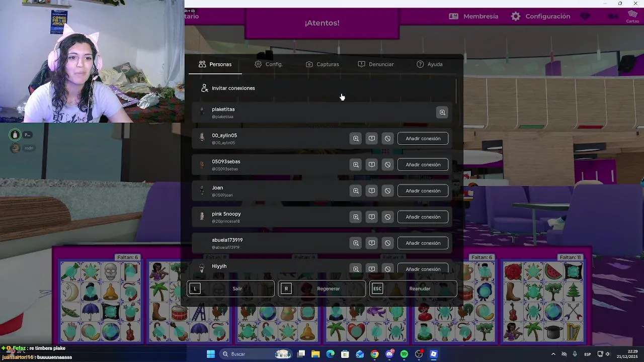Image resolution: width=644 pixels, height=362 pixels.
Task: Switch to the Capturas tab
Action: pyautogui.click(x=323, y=64)
